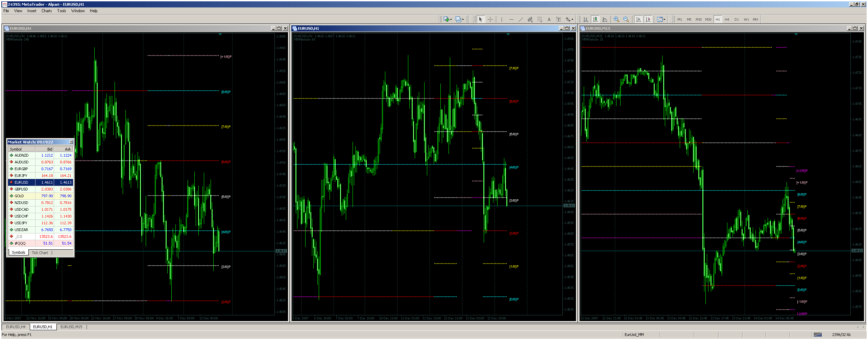Open the Tools menu
This screenshot has height=339, width=868.
[62, 11]
